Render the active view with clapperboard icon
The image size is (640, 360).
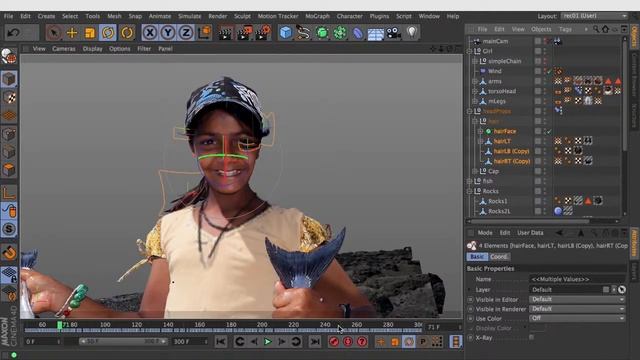click(x=225, y=33)
